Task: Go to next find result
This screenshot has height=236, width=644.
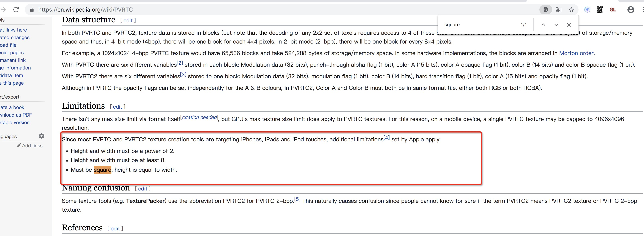Action: tap(556, 25)
